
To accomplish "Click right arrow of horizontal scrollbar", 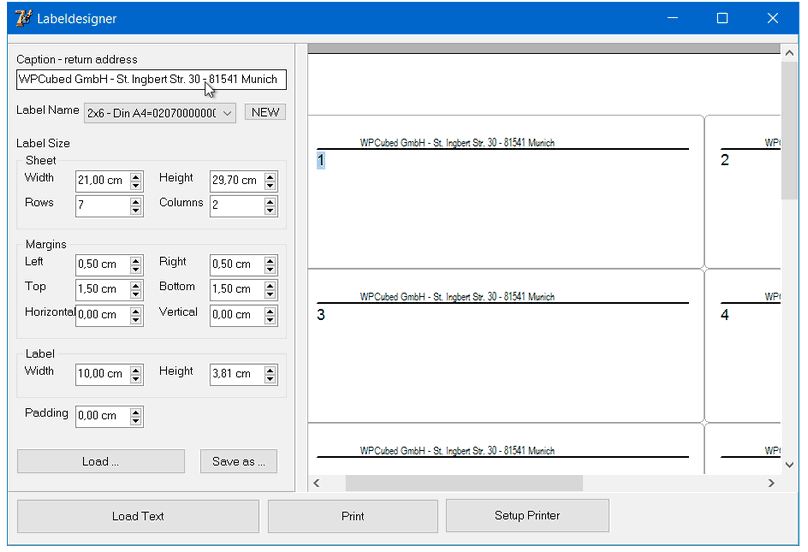I will point(771,483).
